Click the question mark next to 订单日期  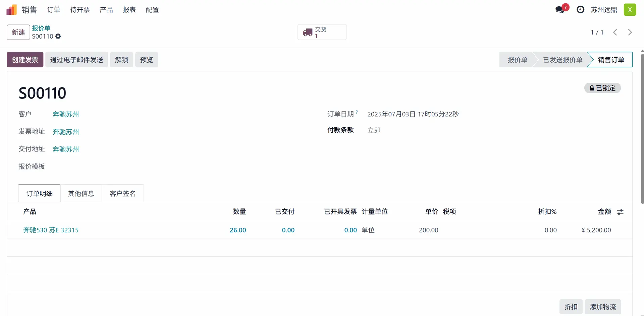[357, 112]
